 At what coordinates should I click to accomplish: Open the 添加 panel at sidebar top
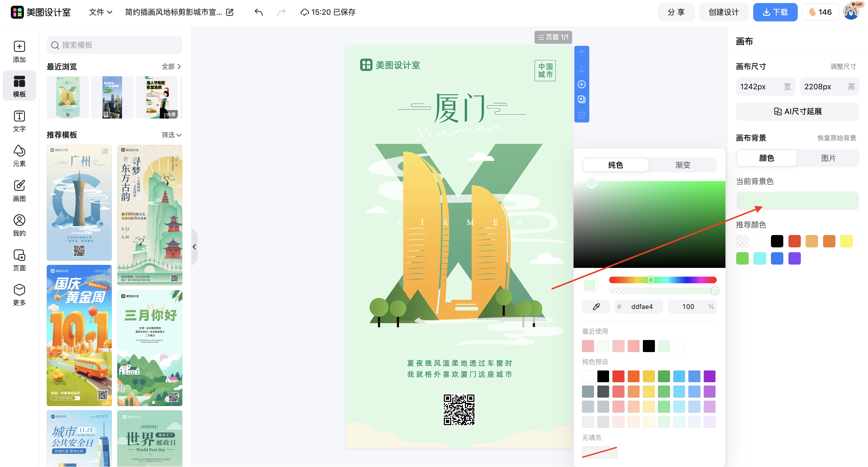coord(19,52)
